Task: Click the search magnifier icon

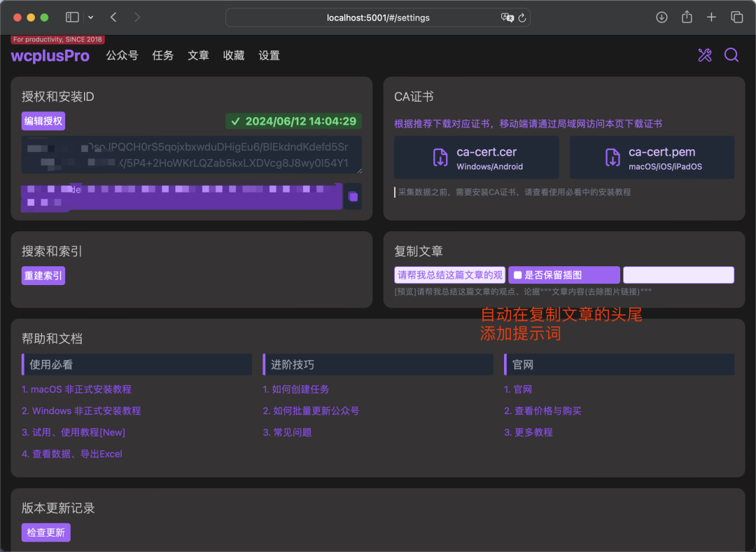Action: 731,55
